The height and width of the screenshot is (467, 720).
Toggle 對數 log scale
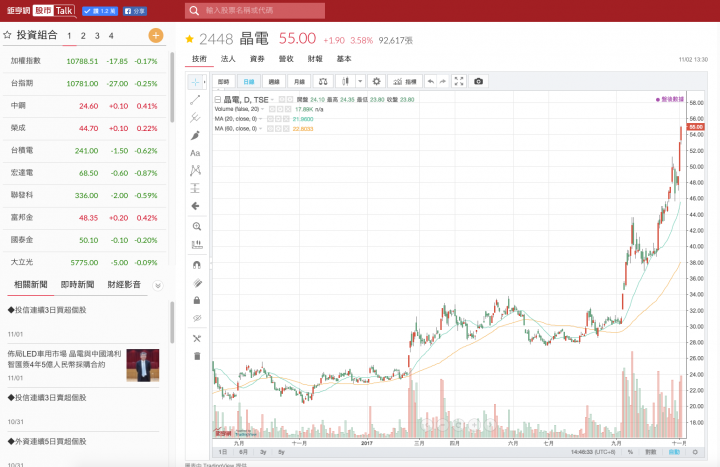[x=650, y=452]
